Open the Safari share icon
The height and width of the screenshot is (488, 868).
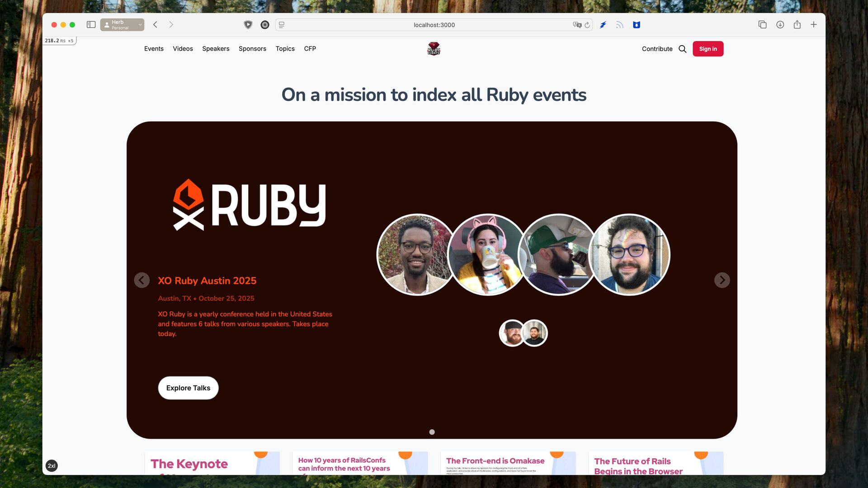[x=797, y=25]
